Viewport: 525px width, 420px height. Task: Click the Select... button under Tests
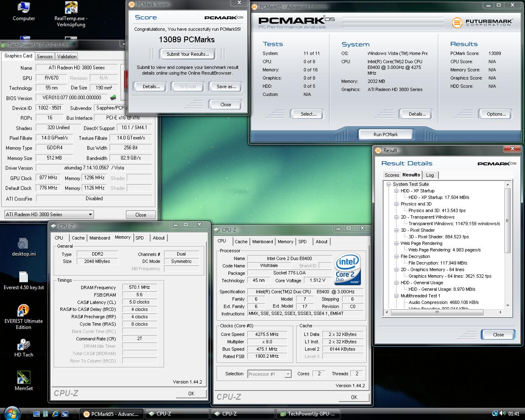pyautogui.click(x=308, y=114)
